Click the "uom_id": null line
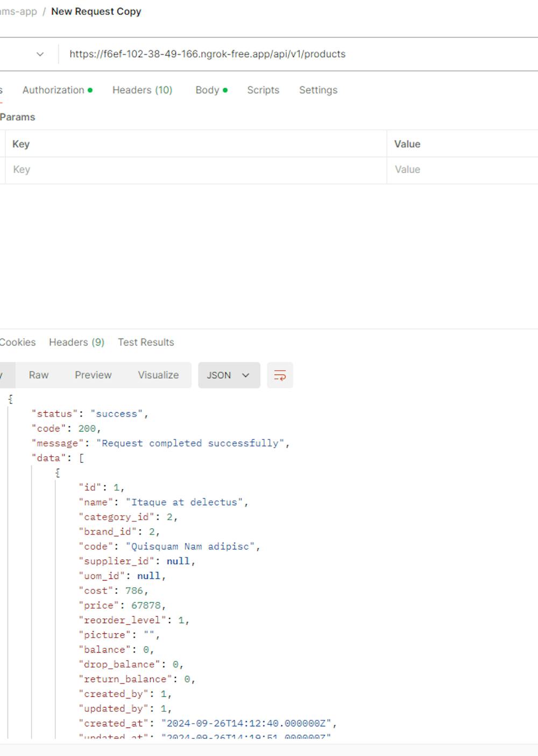Viewport: 538px width, 756px height. pos(122,576)
